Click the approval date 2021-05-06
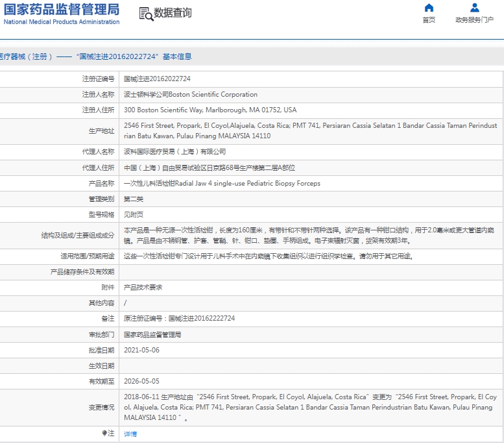The image size is (504, 444). 141,350
